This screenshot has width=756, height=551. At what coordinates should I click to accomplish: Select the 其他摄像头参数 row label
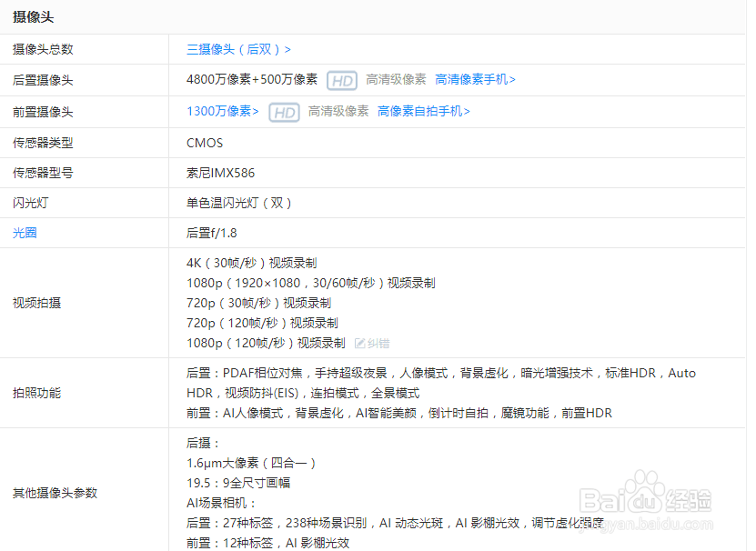pos(55,493)
